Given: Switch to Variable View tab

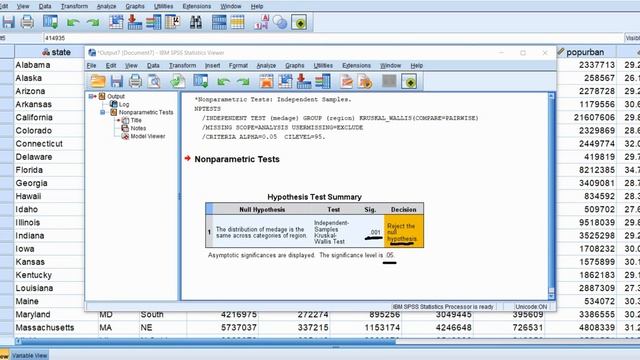Looking at the screenshot, I should point(29,356).
